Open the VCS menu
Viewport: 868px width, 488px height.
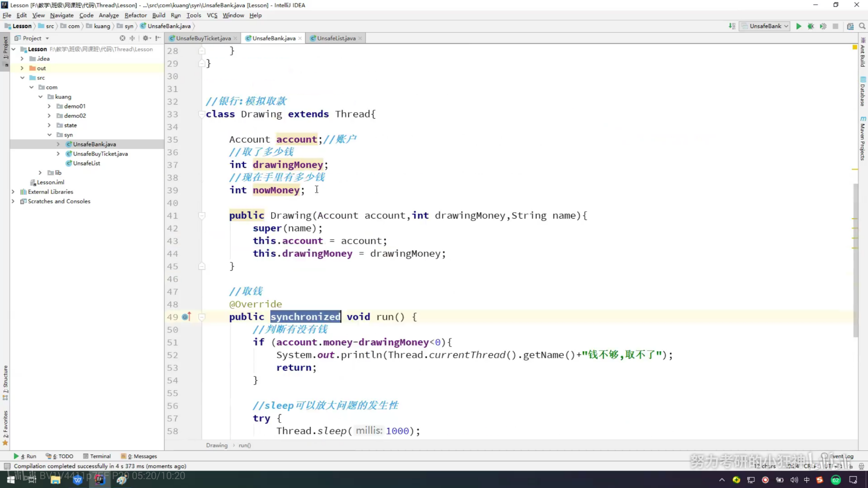coord(212,15)
